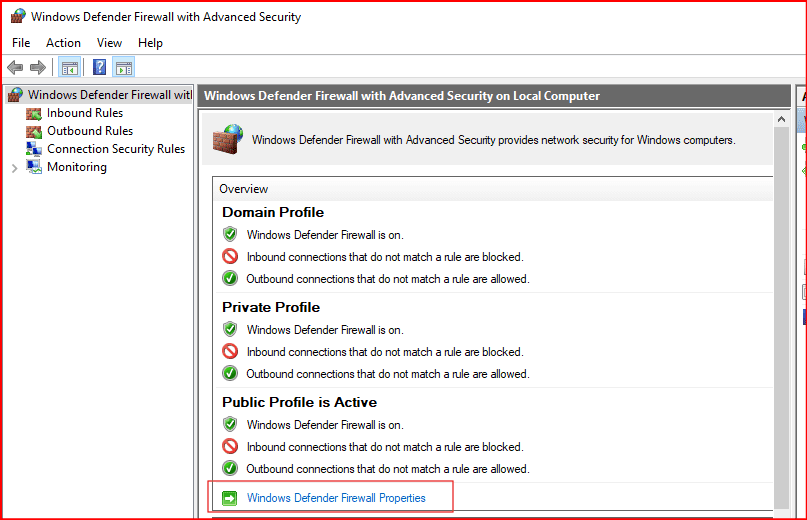Click the Monitoring node icon
807x520 pixels.
(34, 167)
